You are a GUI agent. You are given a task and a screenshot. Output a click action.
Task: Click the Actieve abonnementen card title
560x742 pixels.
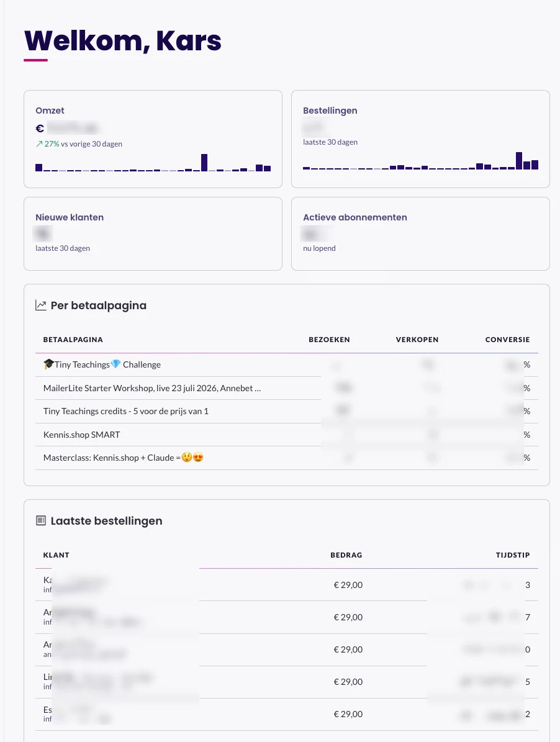(355, 217)
